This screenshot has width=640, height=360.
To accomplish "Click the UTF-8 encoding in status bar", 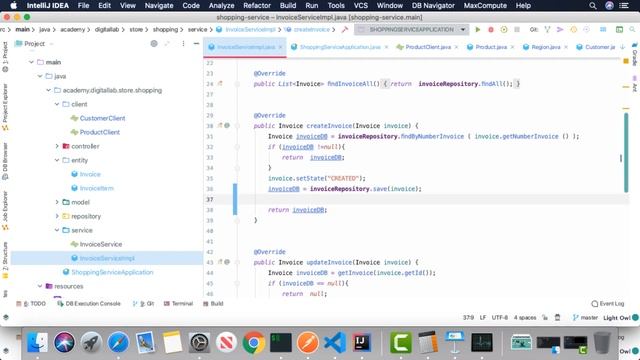I will (500, 318).
